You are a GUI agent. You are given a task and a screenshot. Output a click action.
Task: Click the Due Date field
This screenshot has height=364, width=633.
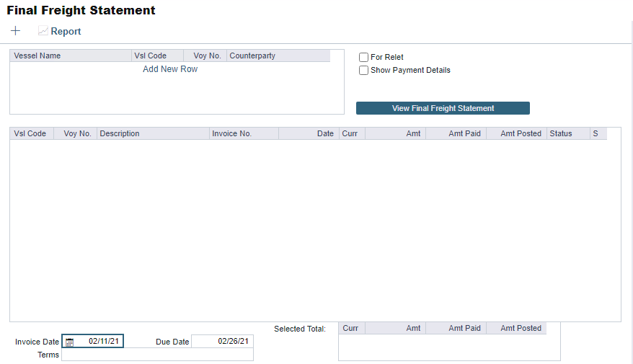[x=222, y=342]
